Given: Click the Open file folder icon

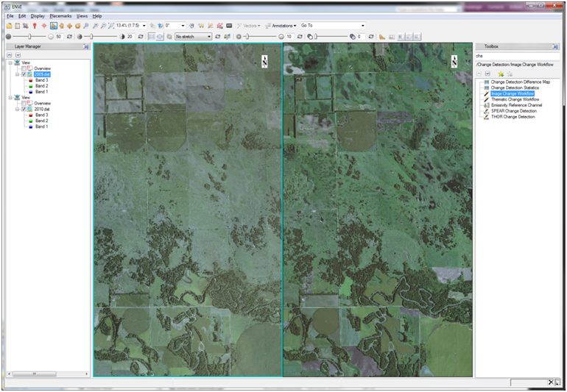Looking at the screenshot, I should point(9,26).
